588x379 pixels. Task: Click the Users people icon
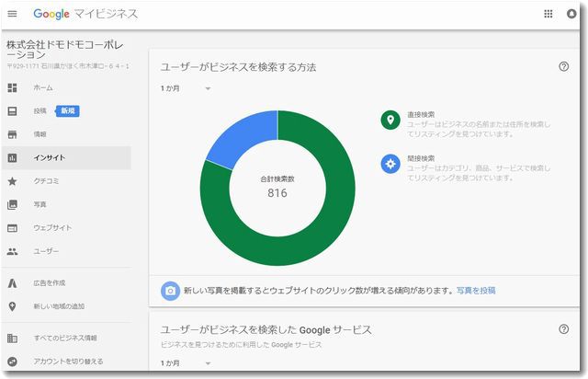point(12,251)
